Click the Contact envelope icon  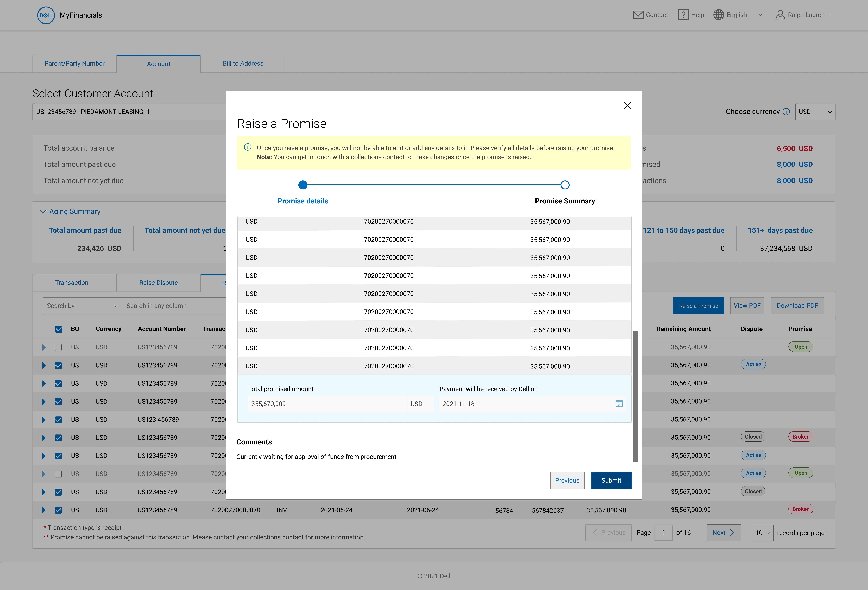pos(638,15)
